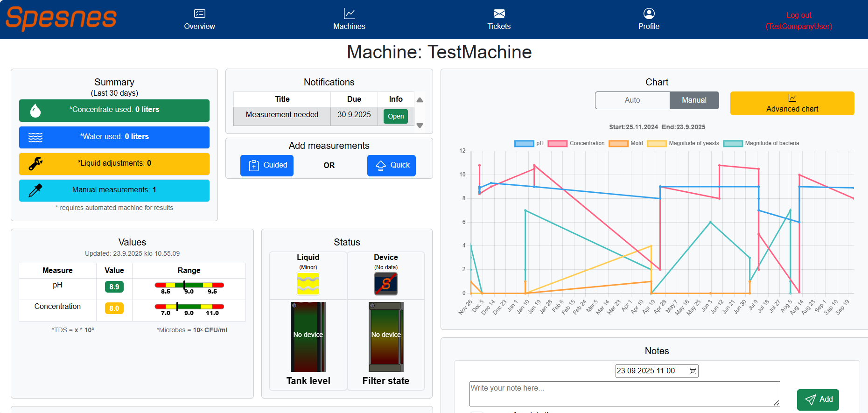Switch chart mode to Auto

click(x=632, y=100)
